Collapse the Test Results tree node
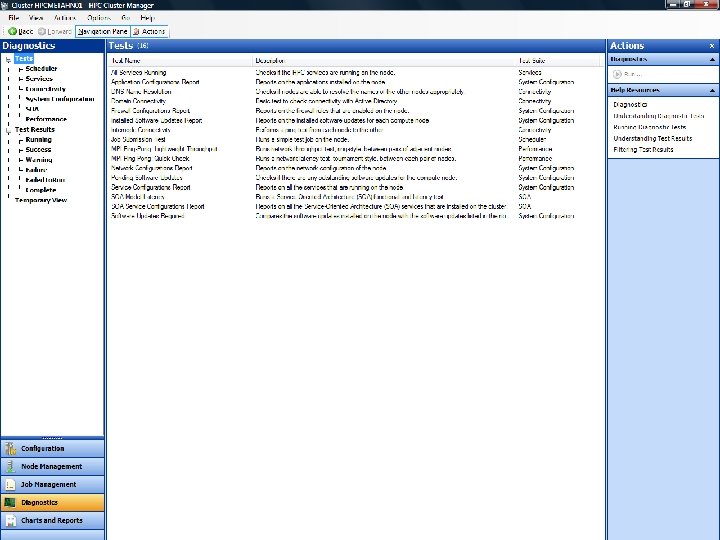720x540 pixels. click(8, 130)
